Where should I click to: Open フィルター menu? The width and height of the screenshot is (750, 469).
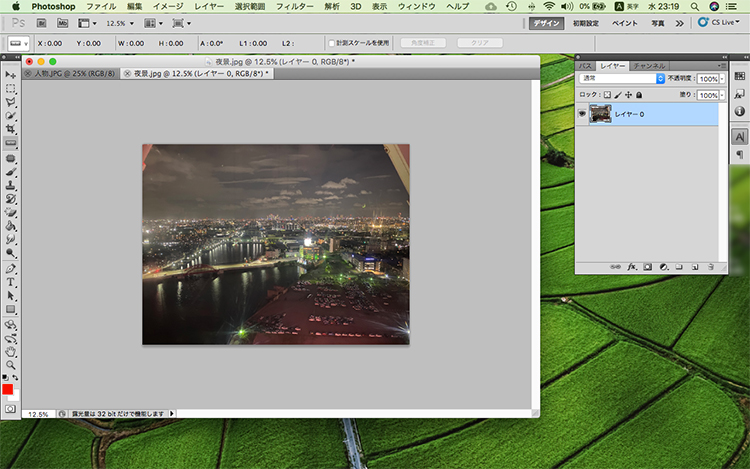(x=295, y=7)
